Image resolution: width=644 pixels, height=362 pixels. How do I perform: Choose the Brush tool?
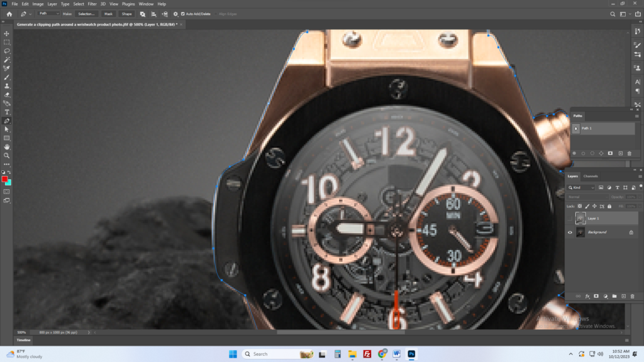coord(7,77)
